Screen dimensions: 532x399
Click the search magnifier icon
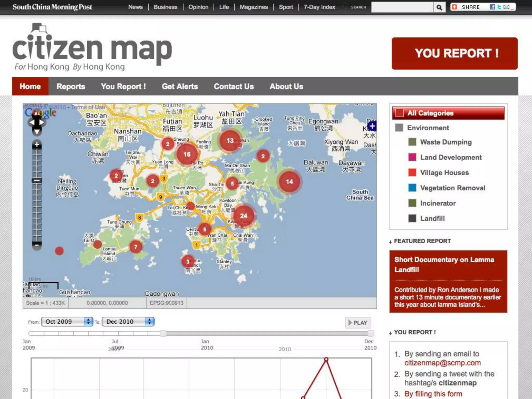click(439, 7)
